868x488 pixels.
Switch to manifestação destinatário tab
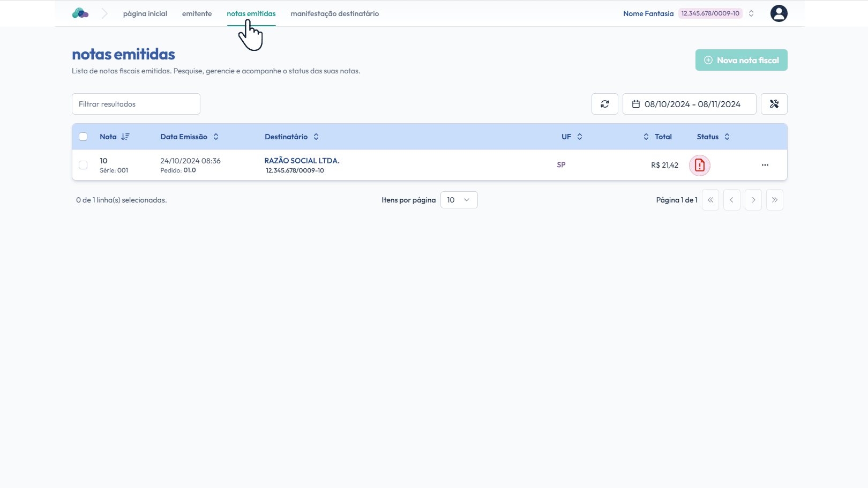[334, 13]
